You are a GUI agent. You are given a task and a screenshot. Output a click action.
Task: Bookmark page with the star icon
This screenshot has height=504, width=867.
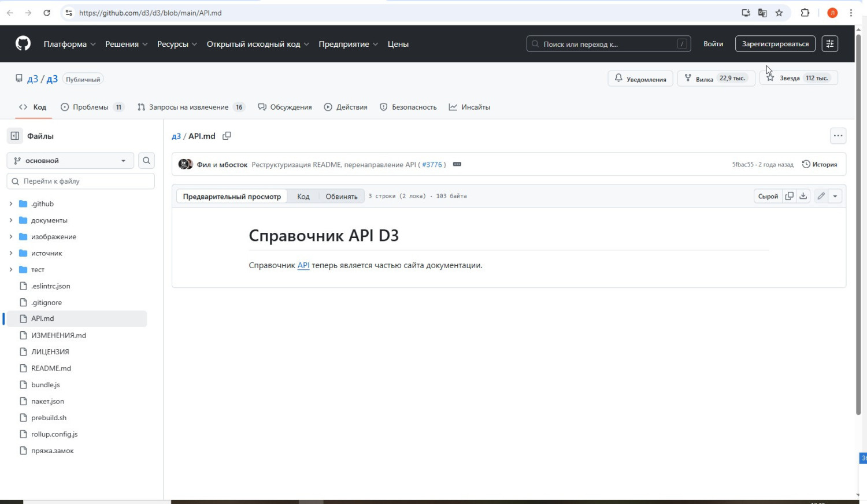click(779, 13)
